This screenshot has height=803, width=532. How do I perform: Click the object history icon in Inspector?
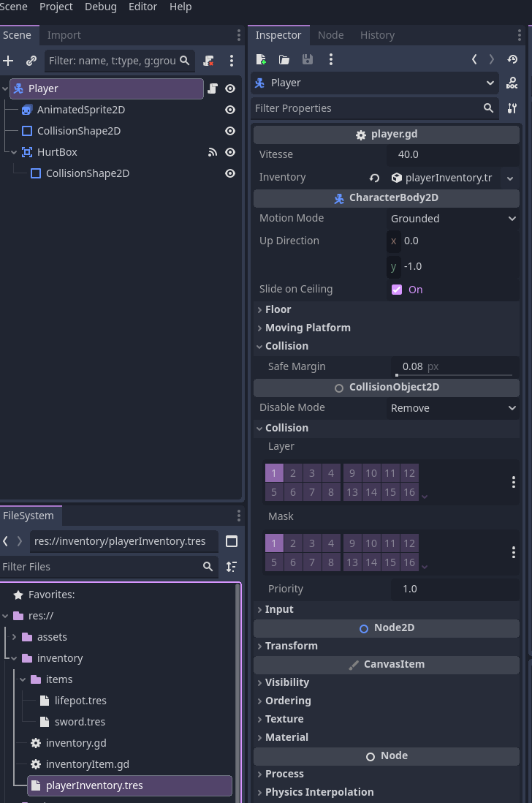(512, 59)
